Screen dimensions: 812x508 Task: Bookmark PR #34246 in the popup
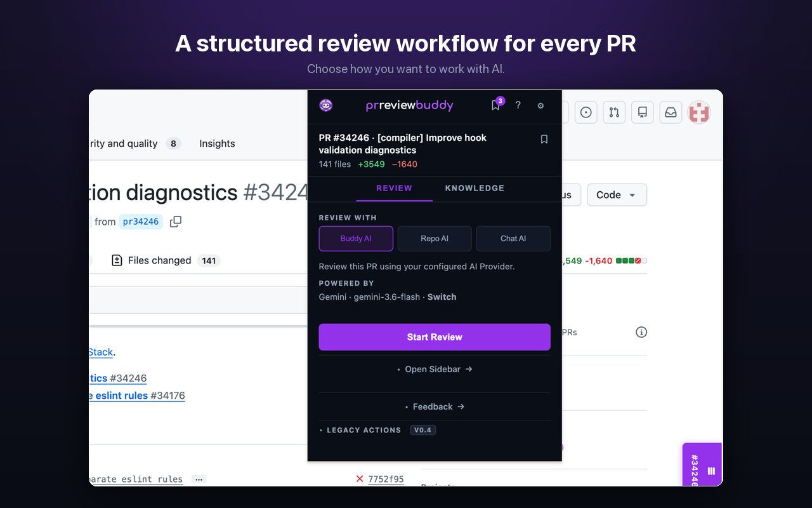click(544, 139)
